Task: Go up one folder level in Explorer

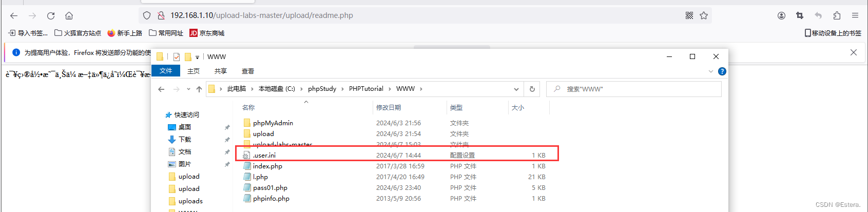Action: click(x=199, y=89)
